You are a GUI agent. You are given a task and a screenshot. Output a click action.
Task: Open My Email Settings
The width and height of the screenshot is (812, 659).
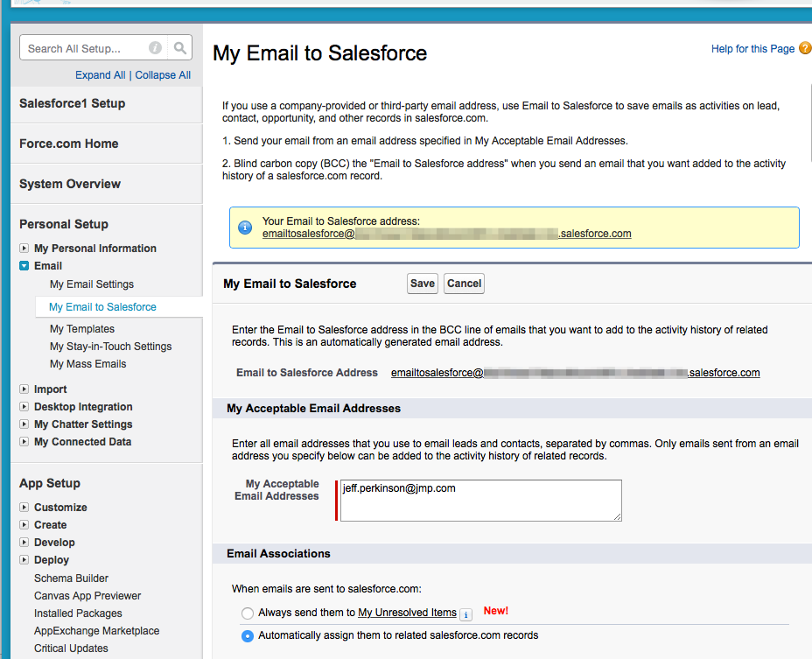[x=92, y=284]
